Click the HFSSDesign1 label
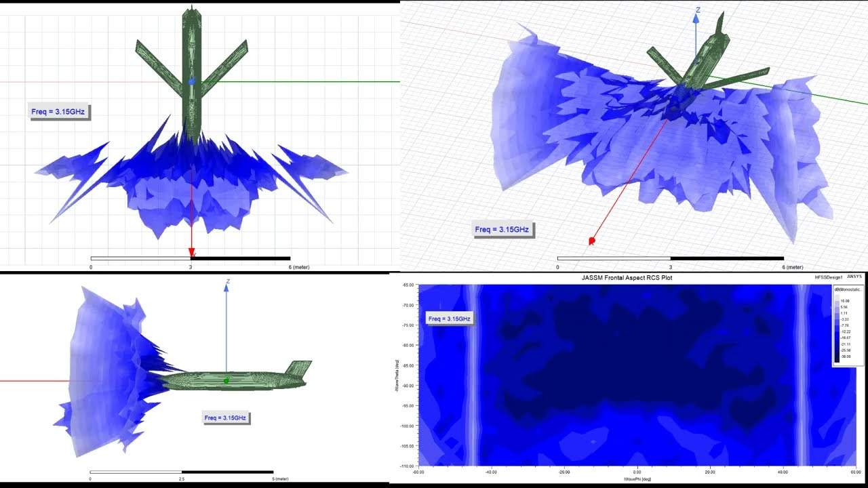 pyautogui.click(x=829, y=277)
